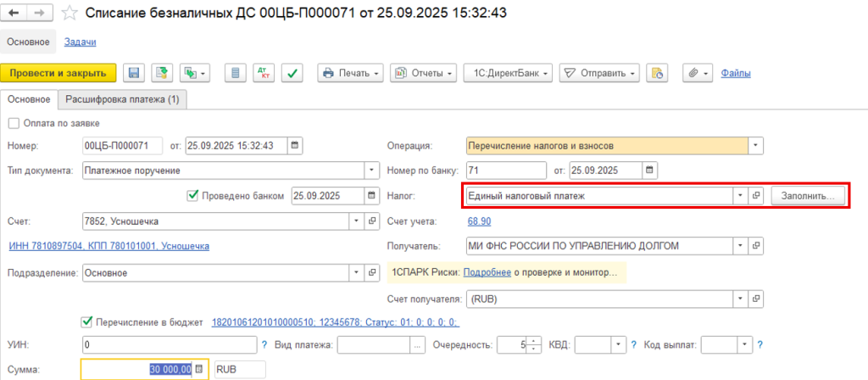The image size is (868, 380).
Task: Switch to Расшифровка платежа (1) tab
Action: (122, 100)
